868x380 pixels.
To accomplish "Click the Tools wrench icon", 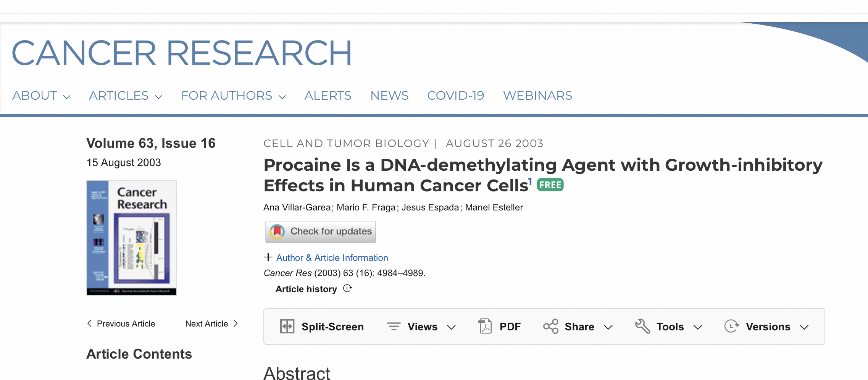I will (642, 327).
